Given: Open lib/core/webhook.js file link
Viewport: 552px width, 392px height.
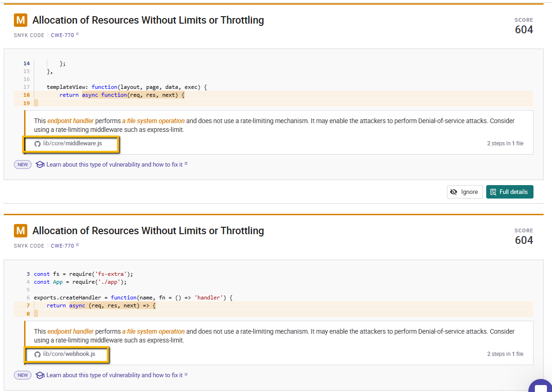Looking at the screenshot, I should [69, 354].
